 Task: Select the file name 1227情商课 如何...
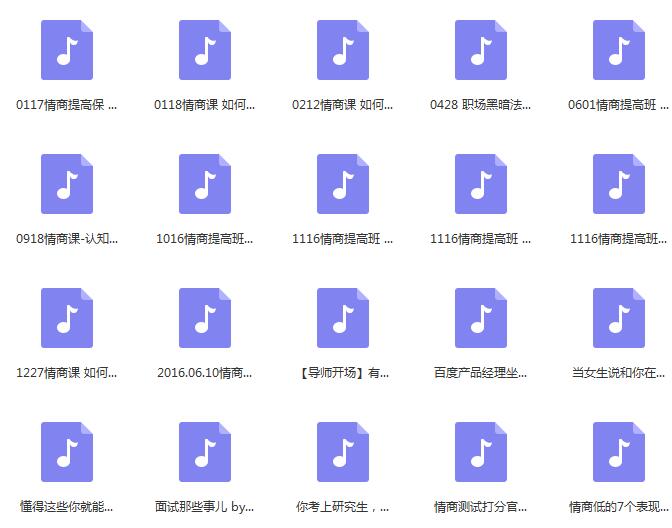tap(66, 373)
